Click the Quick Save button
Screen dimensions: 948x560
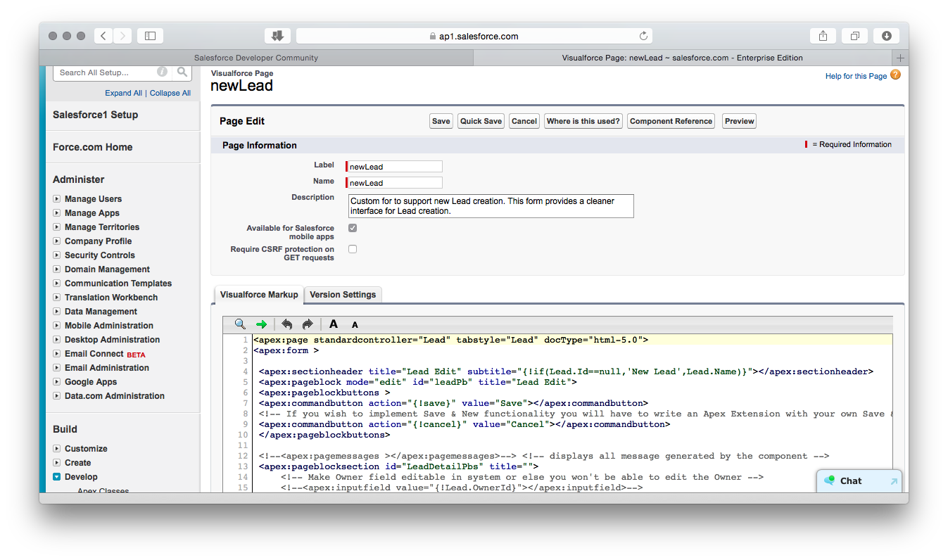pyautogui.click(x=481, y=121)
